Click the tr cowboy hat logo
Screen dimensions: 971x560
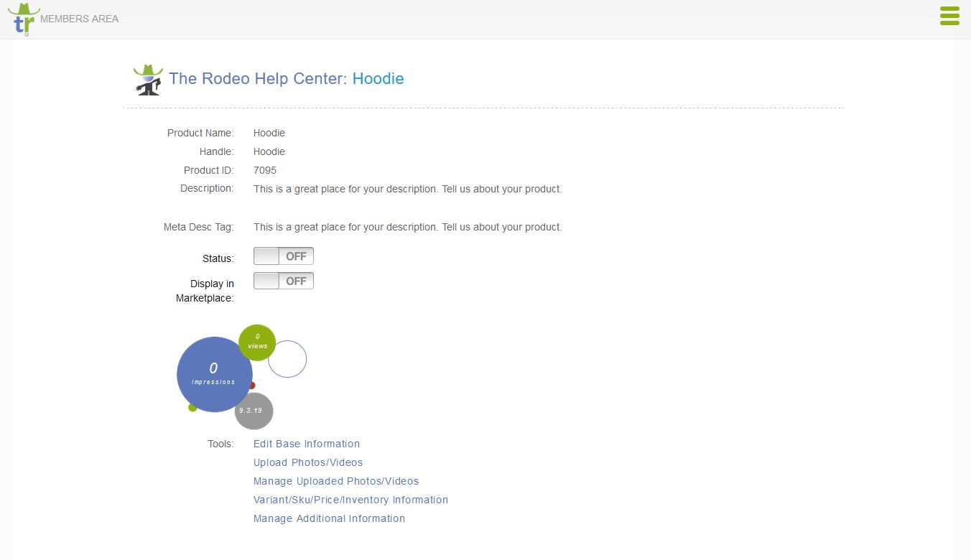[x=24, y=19]
